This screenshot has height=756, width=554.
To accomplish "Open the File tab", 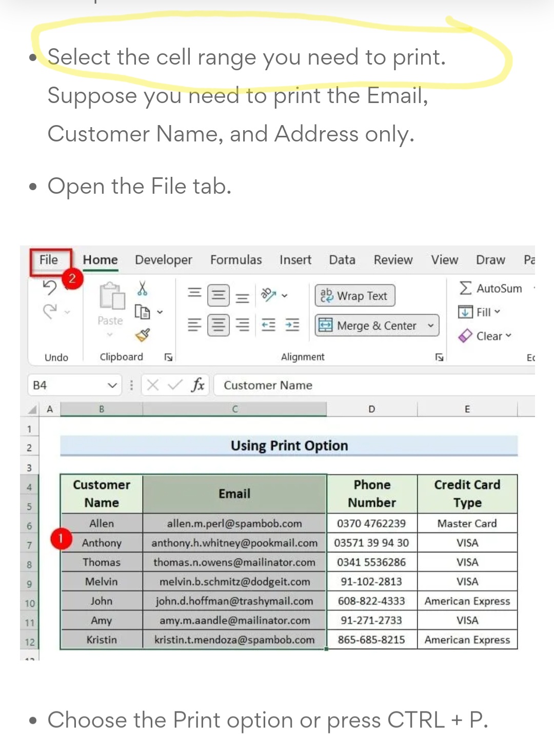I will (x=49, y=260).
